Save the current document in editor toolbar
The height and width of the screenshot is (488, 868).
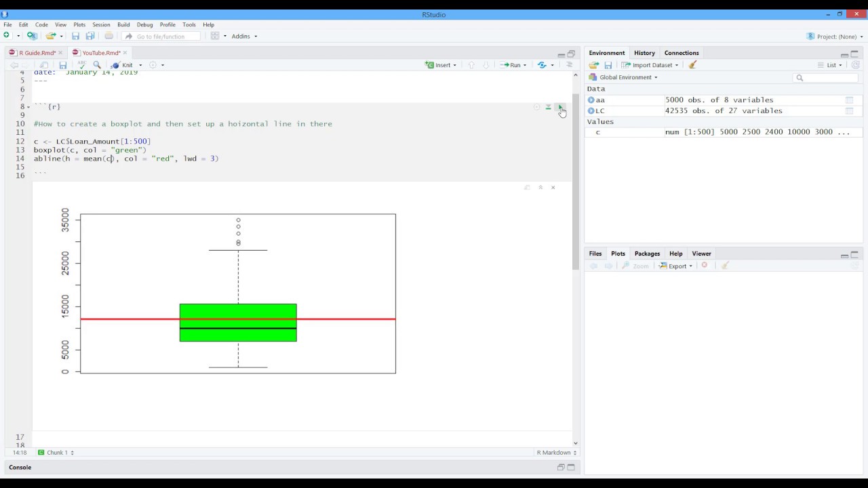(x=62, y=65)
